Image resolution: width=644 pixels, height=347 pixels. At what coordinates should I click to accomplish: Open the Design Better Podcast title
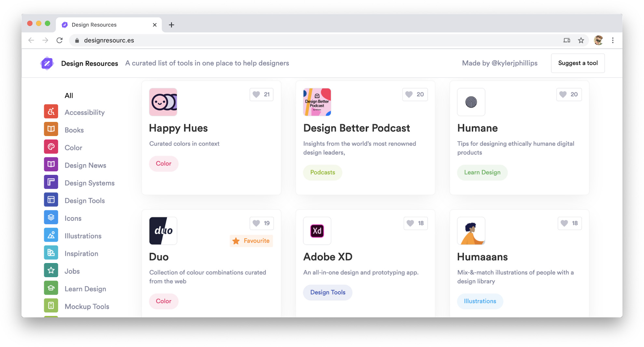pyautogui.click(x=356, y=128)
